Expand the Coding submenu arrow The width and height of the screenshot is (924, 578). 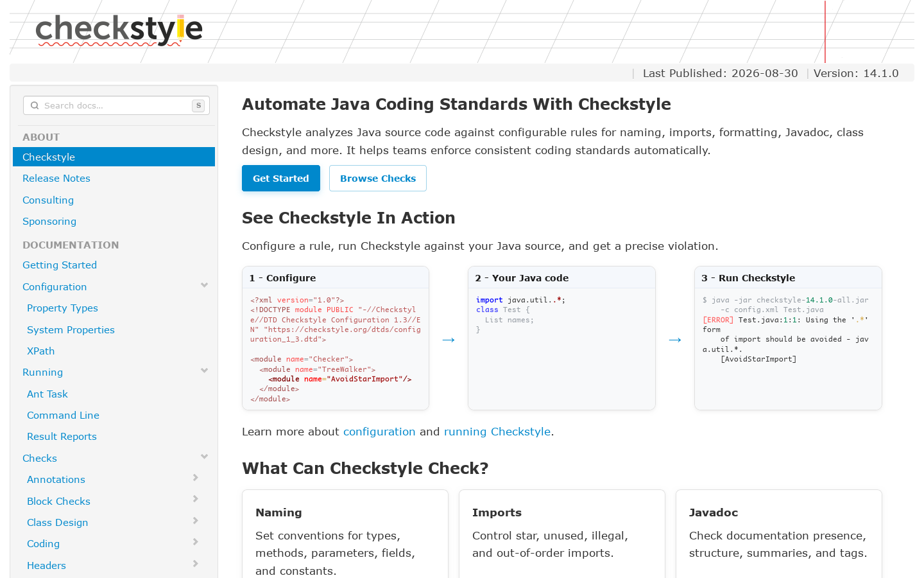coord(196,542)
